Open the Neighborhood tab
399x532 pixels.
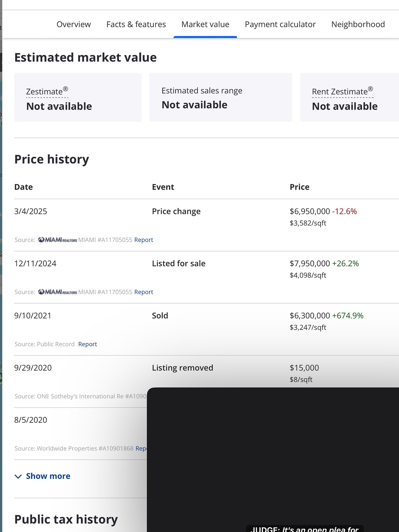coord(358,24)
